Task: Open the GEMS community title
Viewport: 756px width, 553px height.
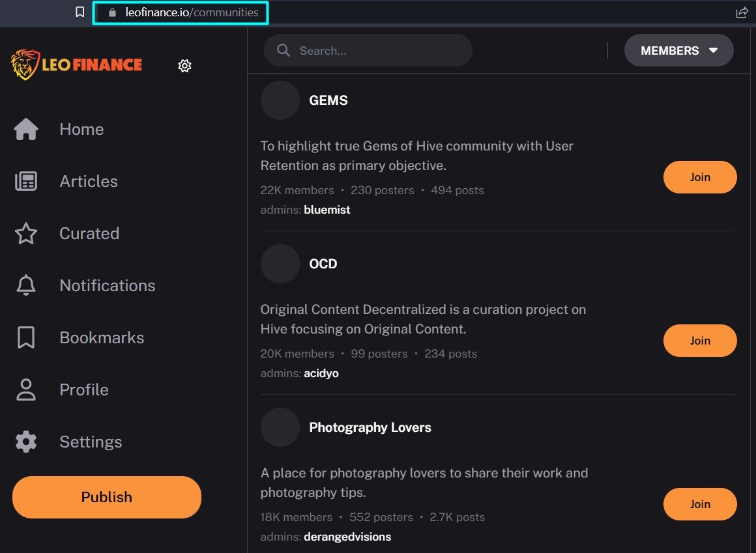Action: coord(328,100)
